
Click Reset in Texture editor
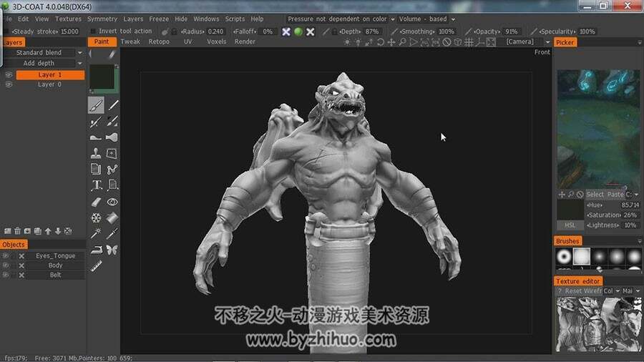574,290
